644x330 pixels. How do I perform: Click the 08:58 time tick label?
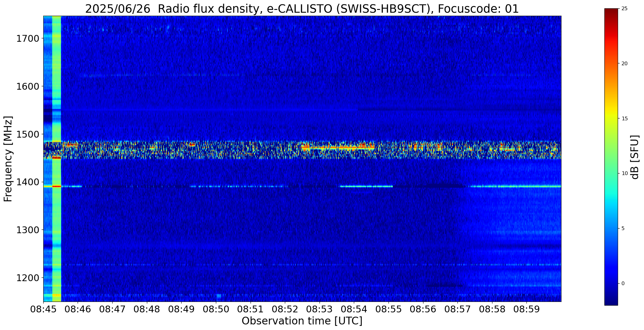pyautogui.click(x=492, y=309)
